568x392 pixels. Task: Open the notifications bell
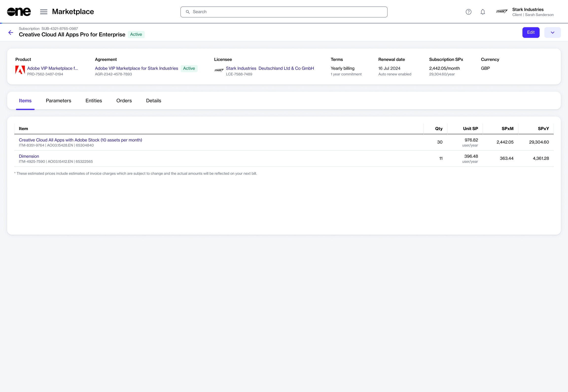point(483,12)
